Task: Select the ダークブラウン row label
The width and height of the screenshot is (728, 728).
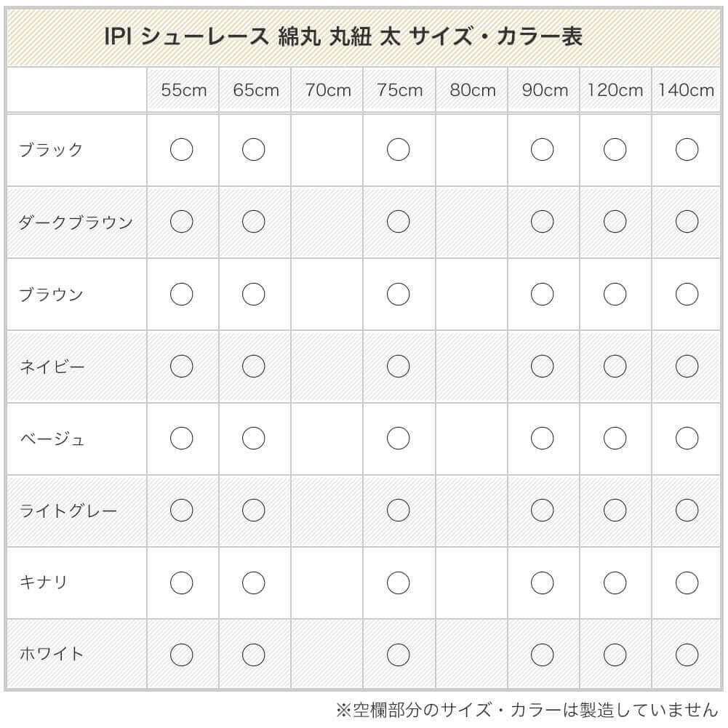Action: tap(76, 222)
